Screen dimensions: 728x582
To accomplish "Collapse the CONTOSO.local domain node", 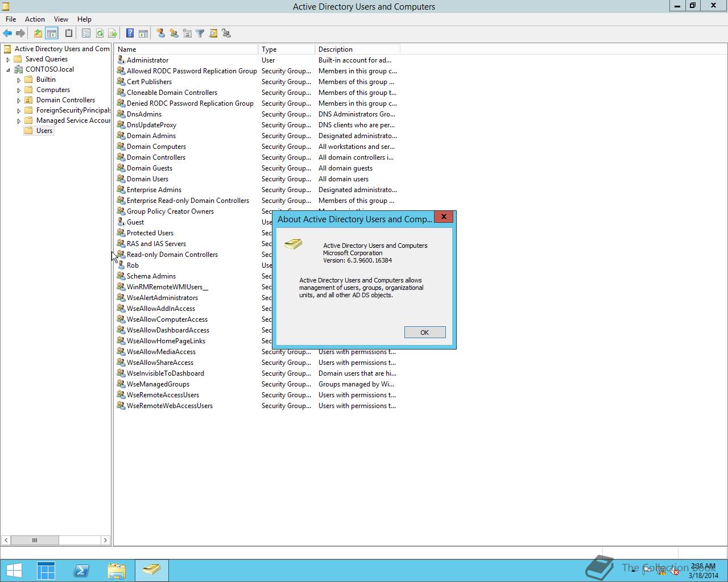I will [x=8, y=69].
